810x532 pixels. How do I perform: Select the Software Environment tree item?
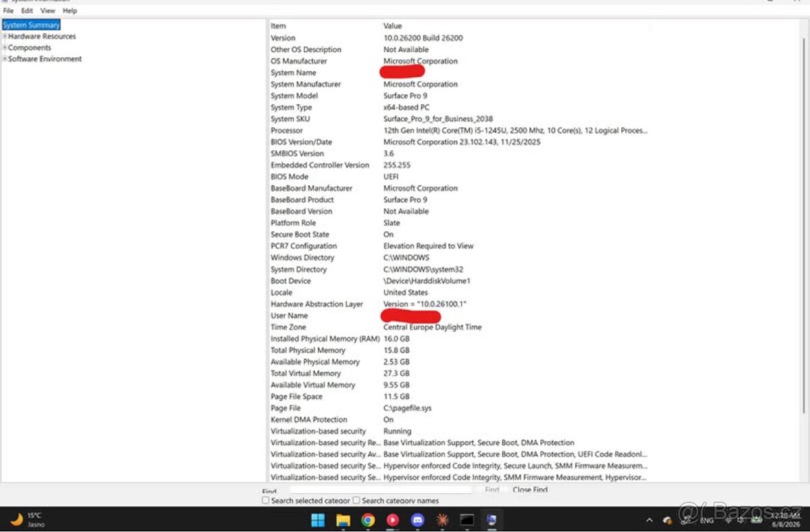pos(45,59)
